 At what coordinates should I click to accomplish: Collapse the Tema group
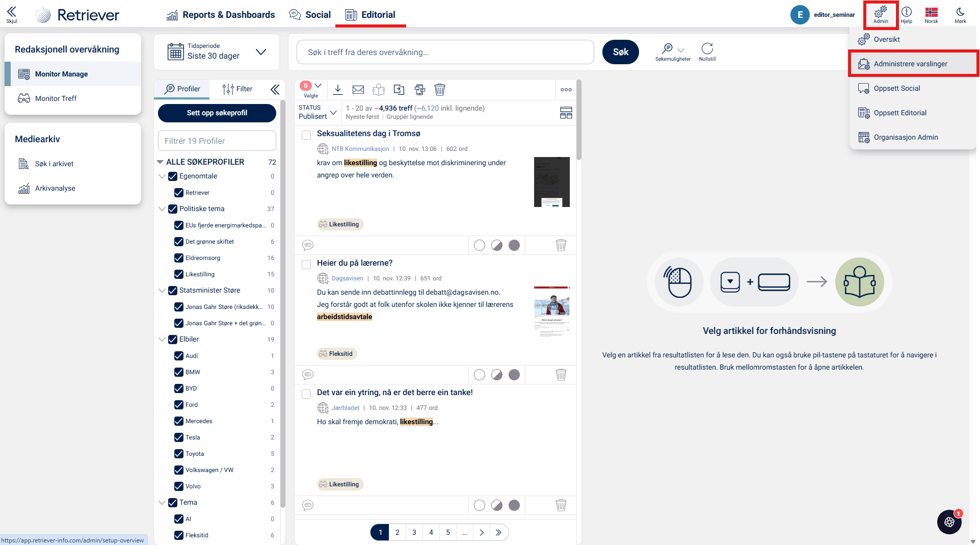coord(162,503)
